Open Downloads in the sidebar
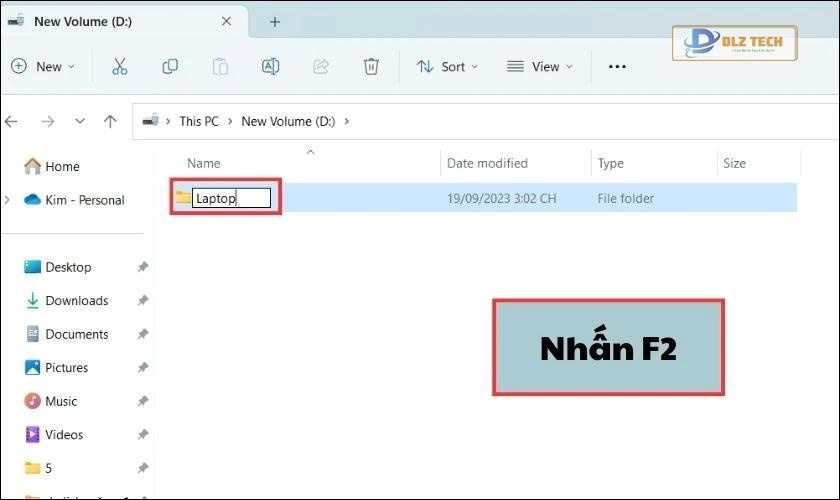The image size is (840, 500). coord(76,301)
